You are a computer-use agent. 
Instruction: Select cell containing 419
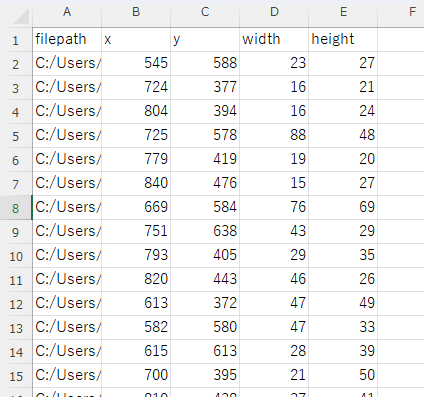pyautogui.click(x=205, y=160)
